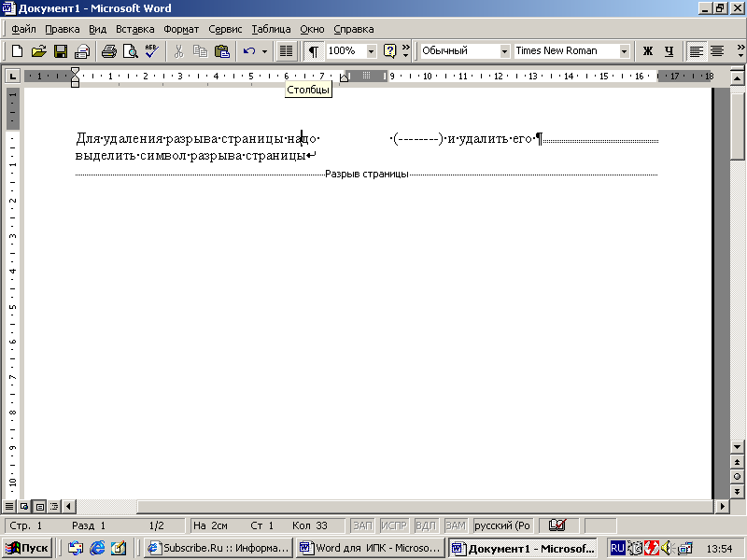The image size is (747, 560).
Task: Switch to Word для ИПК taskbar window
Action: tap(371, 548)
